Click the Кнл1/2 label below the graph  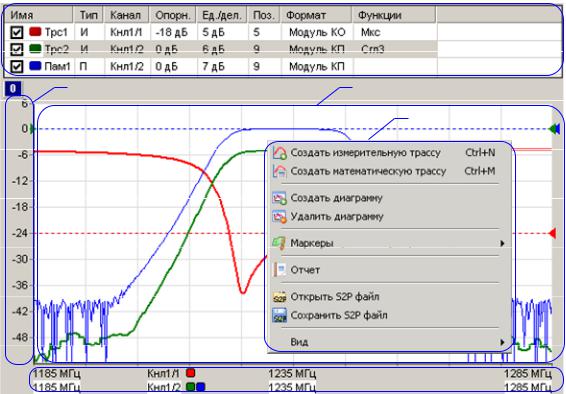[164, 388]
